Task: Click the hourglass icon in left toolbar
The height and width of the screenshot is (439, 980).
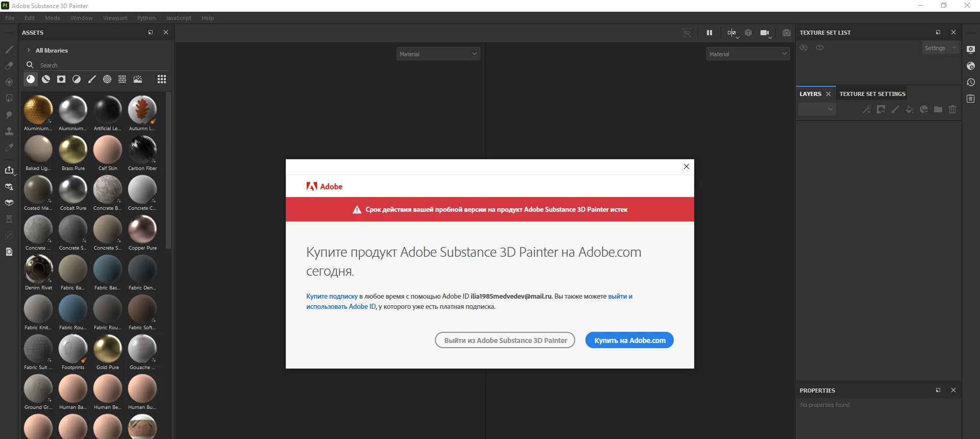Action: [x=9, y=219]
